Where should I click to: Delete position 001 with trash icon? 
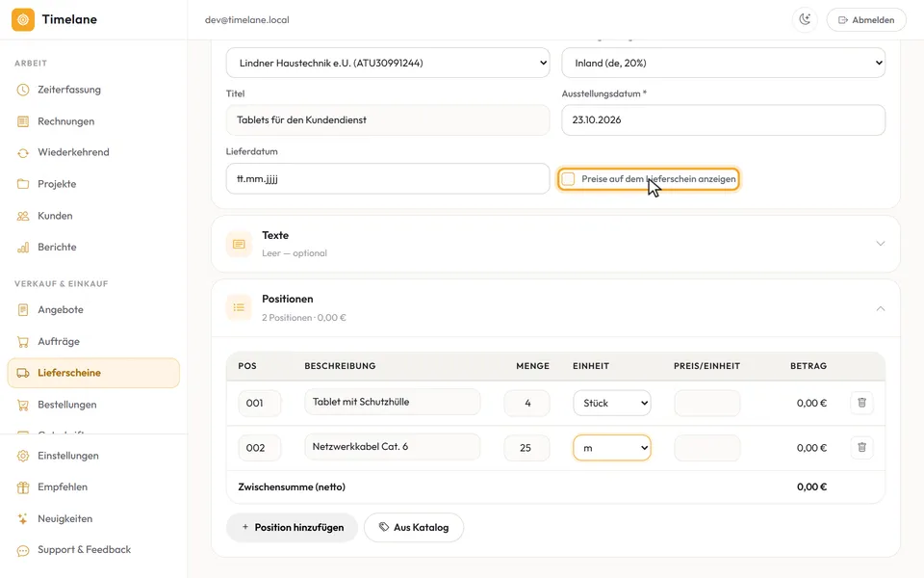861,403
